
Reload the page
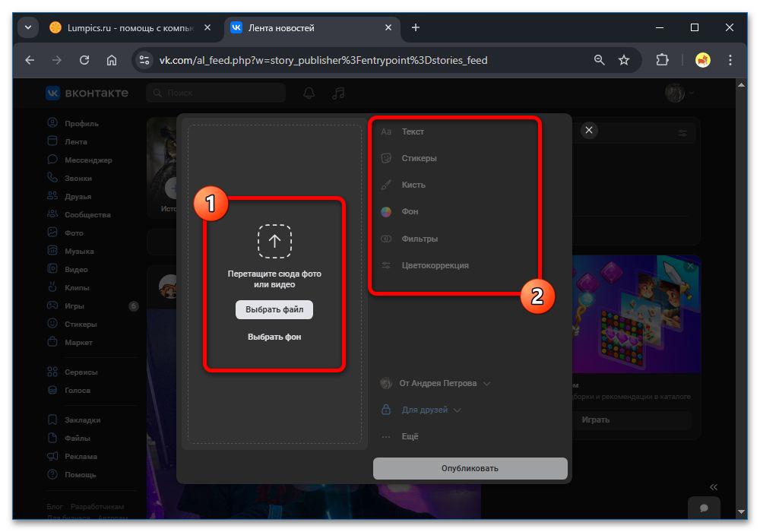tap(84, 60)
